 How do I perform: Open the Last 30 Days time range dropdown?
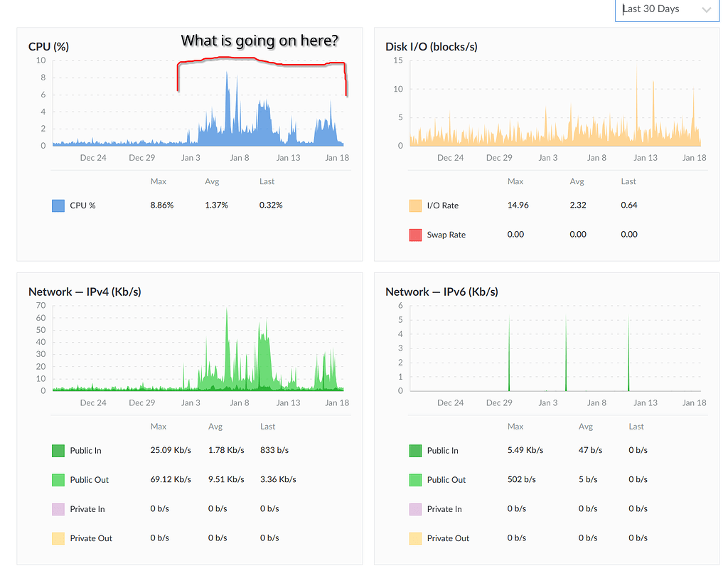661,10
